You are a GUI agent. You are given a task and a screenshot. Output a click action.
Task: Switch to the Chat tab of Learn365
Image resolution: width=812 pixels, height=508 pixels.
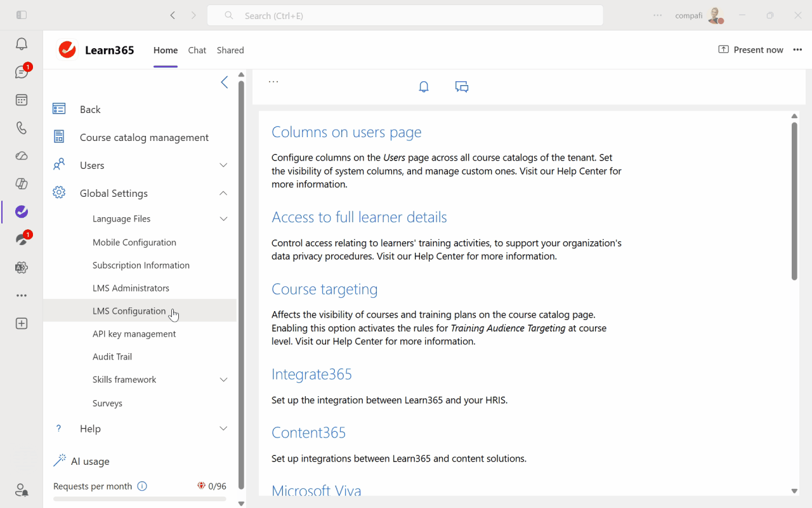(197, 50)
